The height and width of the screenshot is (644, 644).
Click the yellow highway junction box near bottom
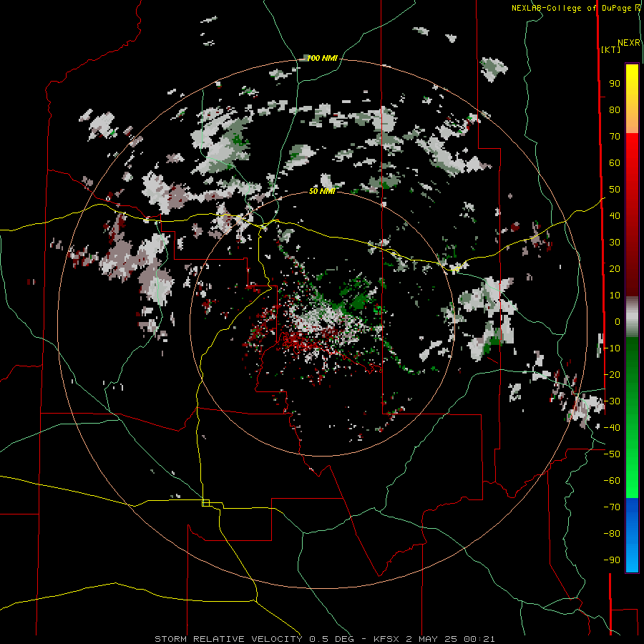206,503
